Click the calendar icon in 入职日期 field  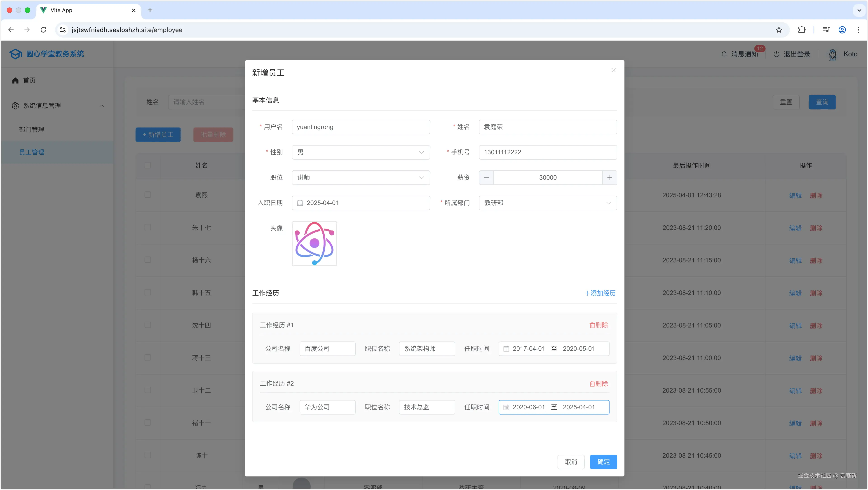(300, 203)
